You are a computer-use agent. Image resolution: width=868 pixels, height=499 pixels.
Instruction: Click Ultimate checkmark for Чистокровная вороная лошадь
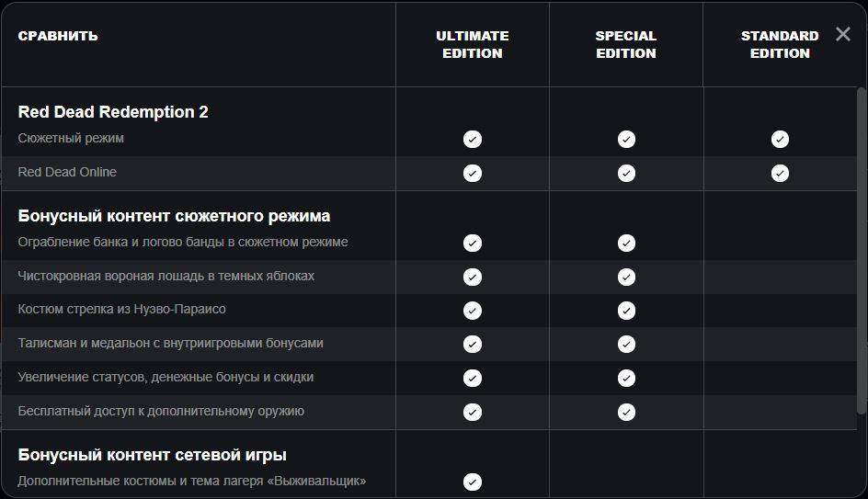click(473, 277)
